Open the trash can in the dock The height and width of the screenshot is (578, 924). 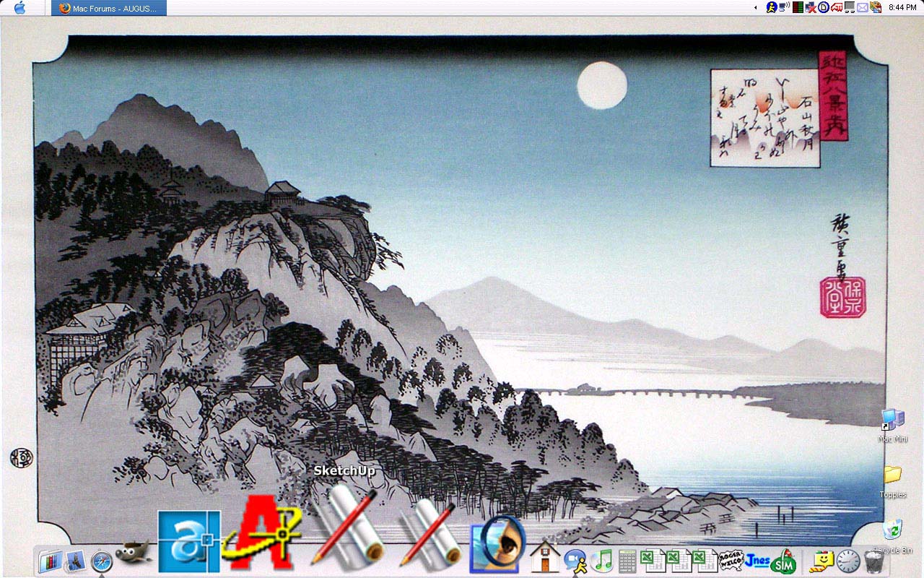[x=874, y=561]
